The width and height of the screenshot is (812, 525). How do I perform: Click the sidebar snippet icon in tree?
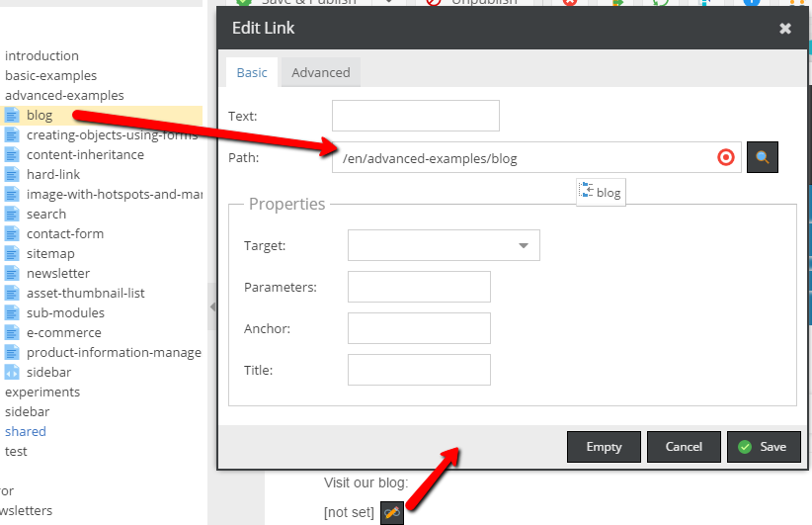(x=12, y=373)
